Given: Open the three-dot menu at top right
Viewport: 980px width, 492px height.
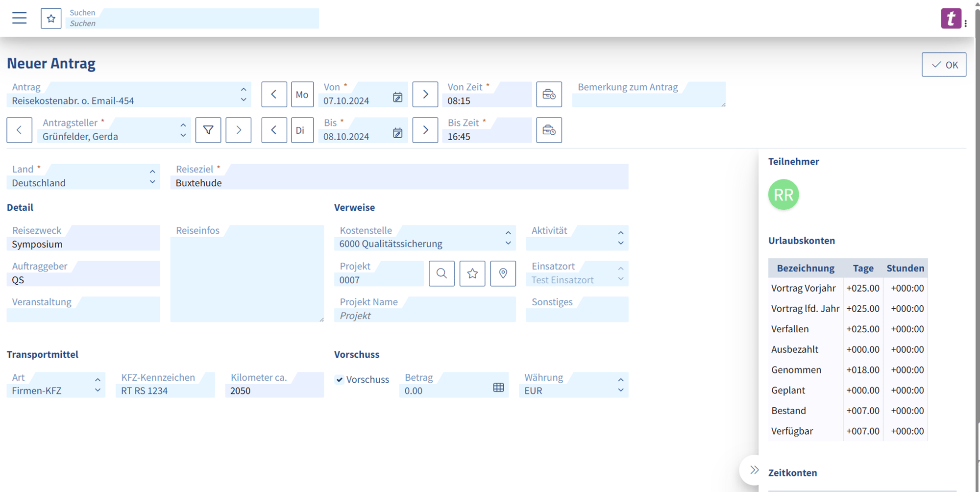Looking at the screenshot, I should 966,24.
